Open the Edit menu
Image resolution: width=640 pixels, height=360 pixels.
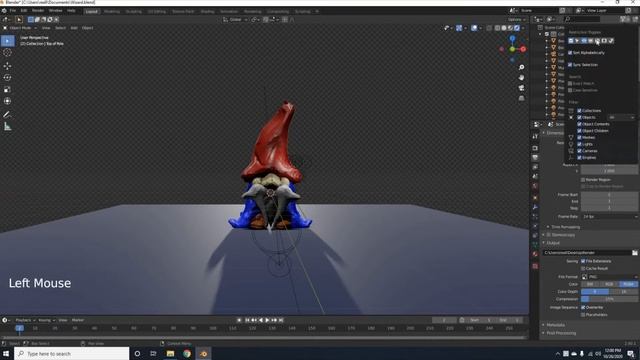pyautogui.click(x=24, y=11)
